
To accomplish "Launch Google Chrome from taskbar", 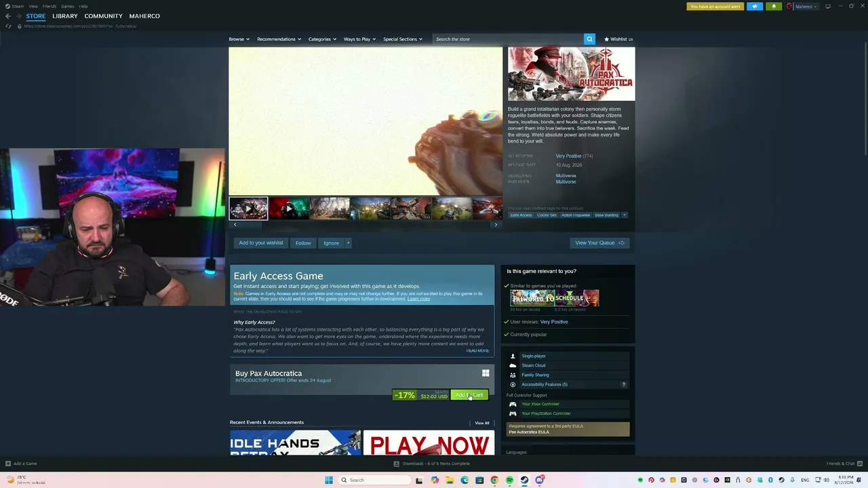I will pyautogui.click(x=494, y=480).
